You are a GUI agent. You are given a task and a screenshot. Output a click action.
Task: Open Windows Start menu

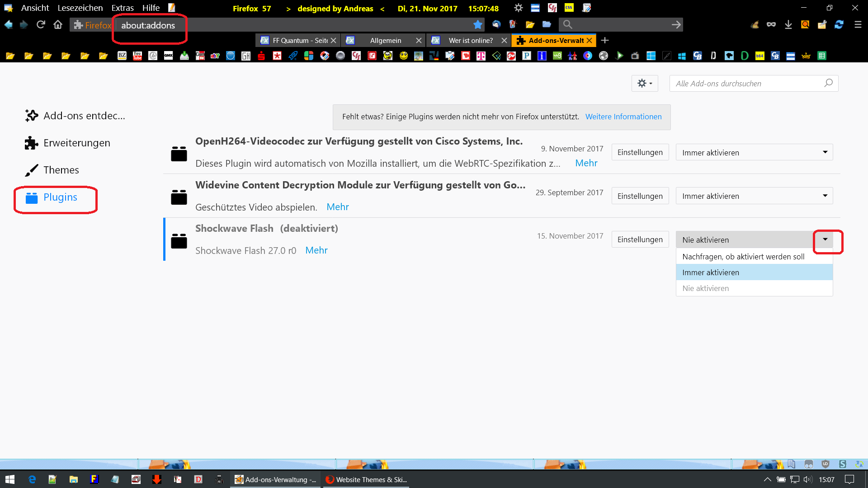10,479
